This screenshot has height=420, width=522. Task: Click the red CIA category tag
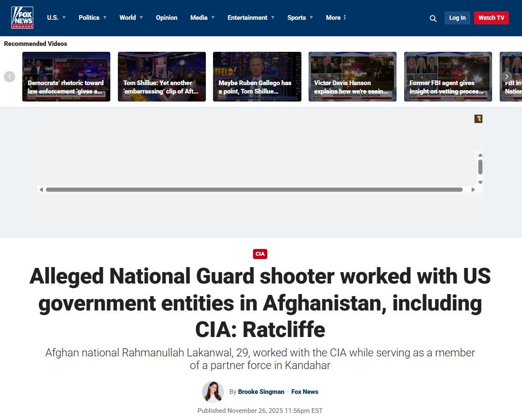pos(260,254)
